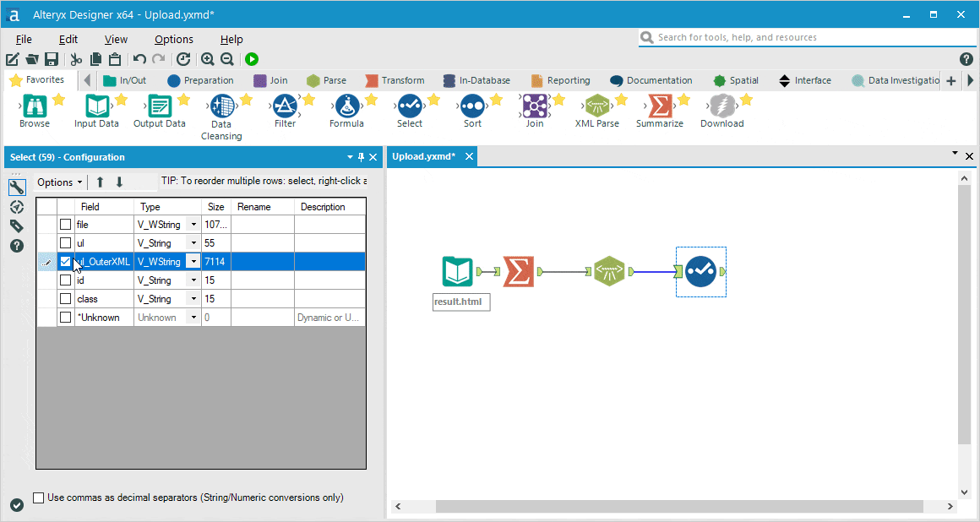Click the Input Data node on canvas
Image resolution: width=980 pixels, height=522 pixels.
pyautogui.click(x=458, y=271)
